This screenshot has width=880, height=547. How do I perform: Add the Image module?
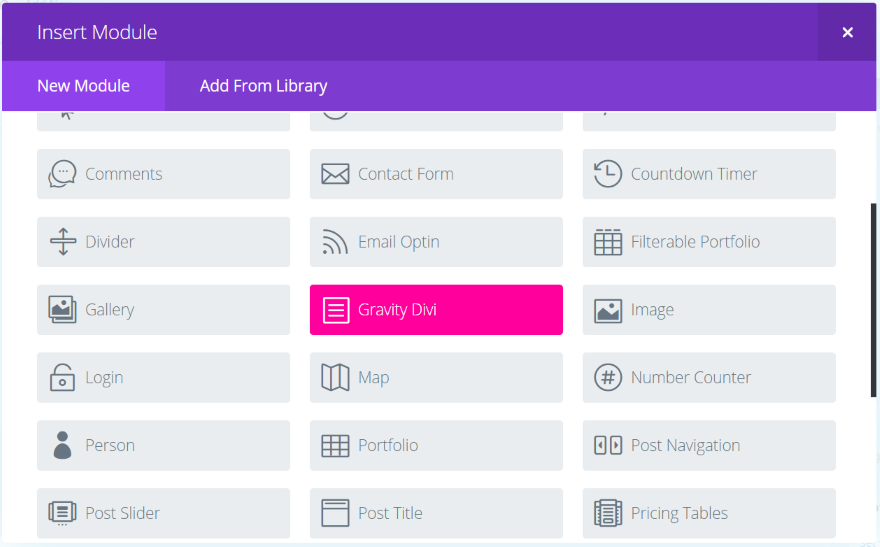click(708, 310)
